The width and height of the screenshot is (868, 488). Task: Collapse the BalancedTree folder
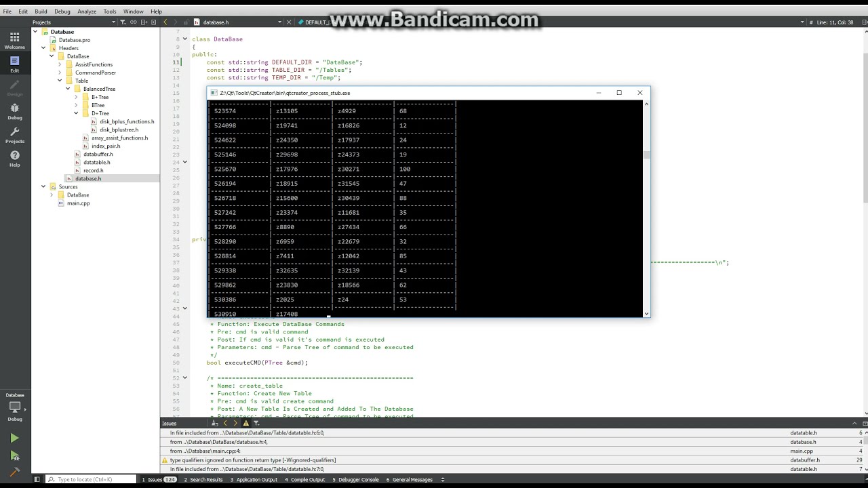coord(68,89)
